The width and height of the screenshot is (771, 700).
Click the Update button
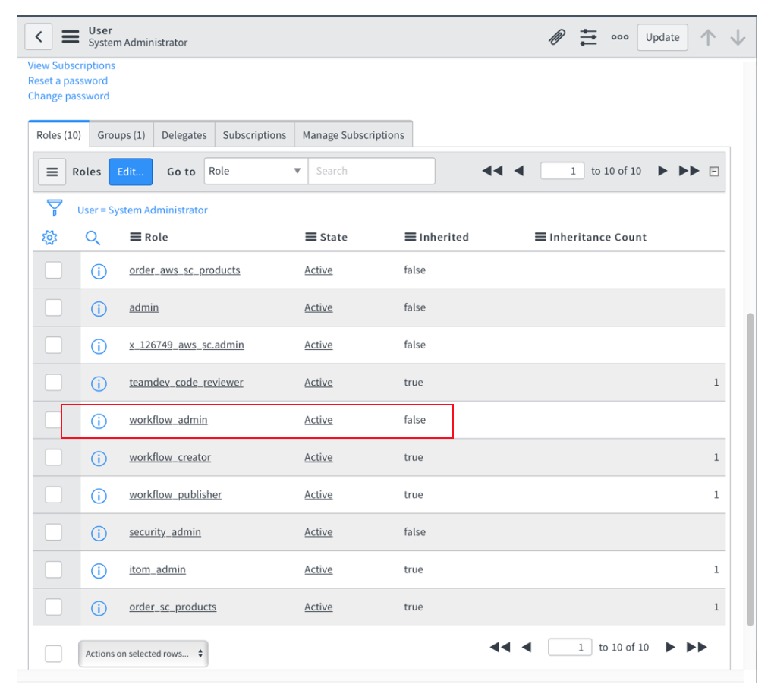pos(662,36)
